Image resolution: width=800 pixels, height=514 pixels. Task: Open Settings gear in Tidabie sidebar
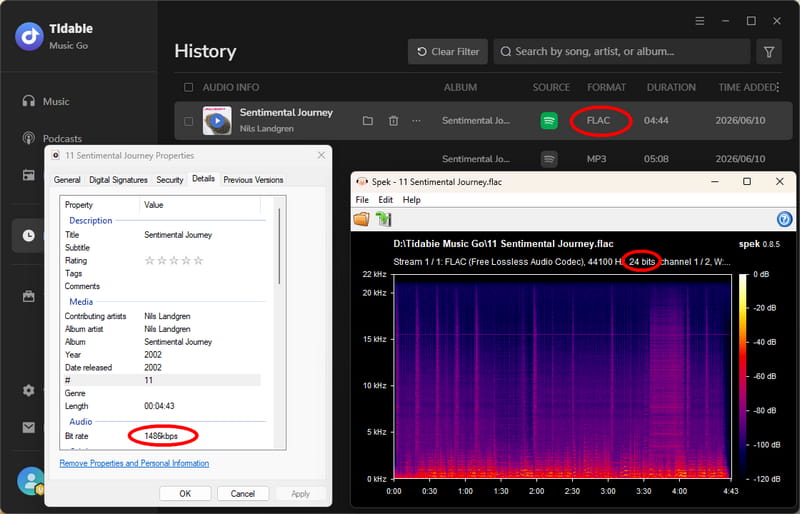[x=29, y=390]
